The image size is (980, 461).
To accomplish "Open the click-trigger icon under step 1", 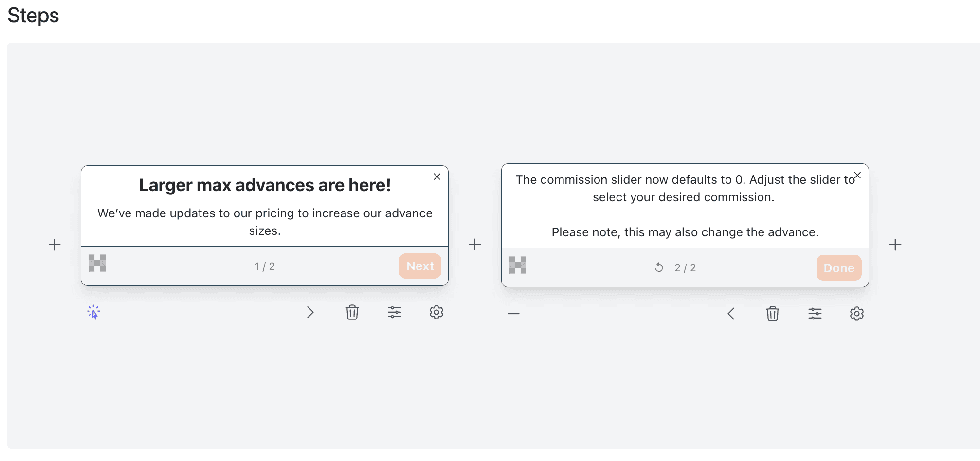I will tap(93, 312).
